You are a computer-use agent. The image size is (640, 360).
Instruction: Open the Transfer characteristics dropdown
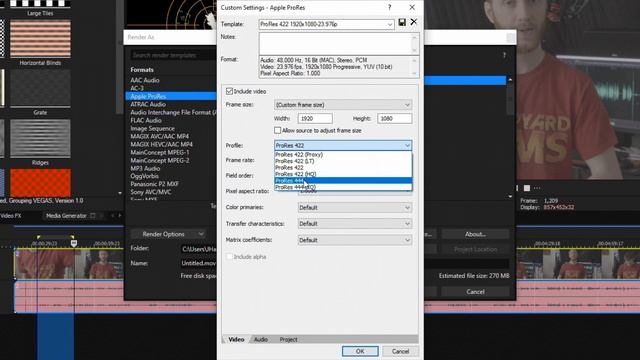click(x=355, y=224)
